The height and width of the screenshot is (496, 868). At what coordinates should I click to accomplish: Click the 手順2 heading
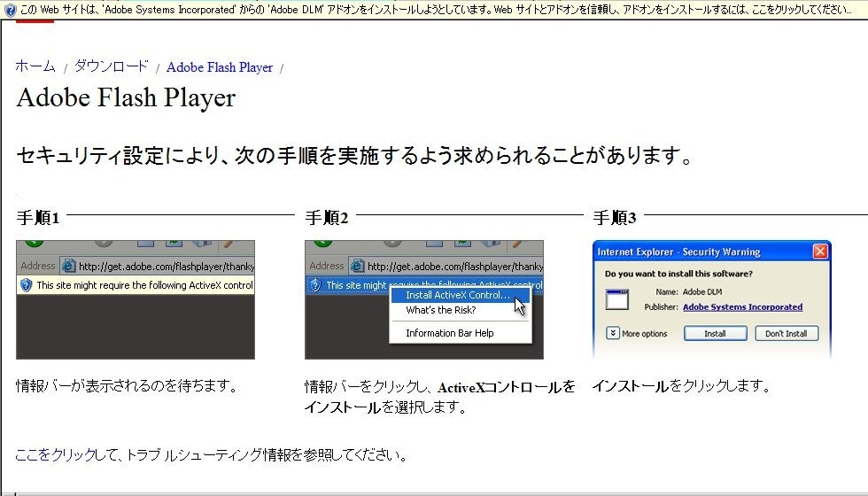pyautogui.click(x=327, y=218)
